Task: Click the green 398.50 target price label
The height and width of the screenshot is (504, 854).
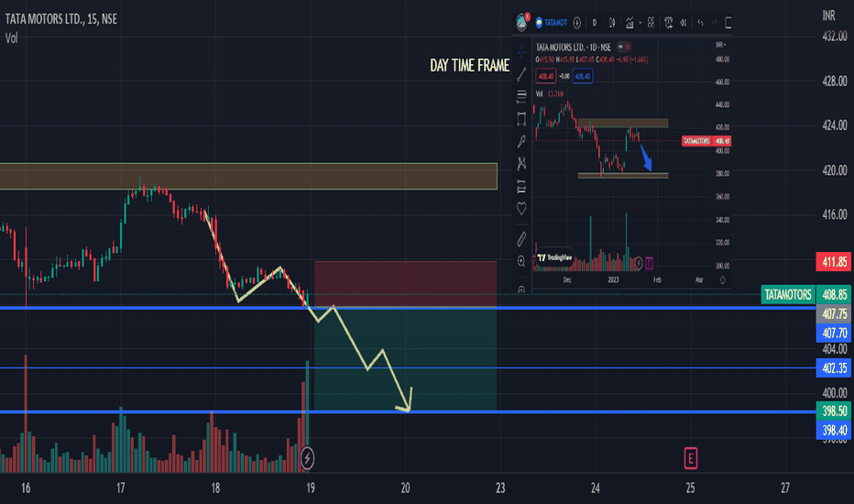Action: pyautogui.click(x=835, y=411)
